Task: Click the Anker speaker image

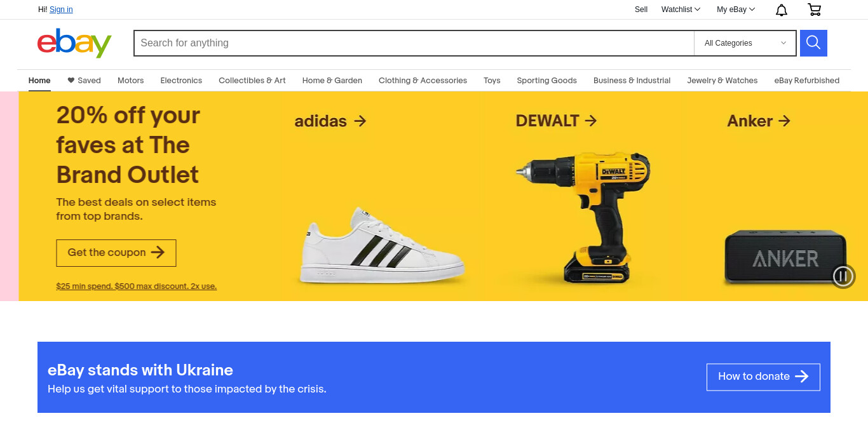Action: (785, 259)
